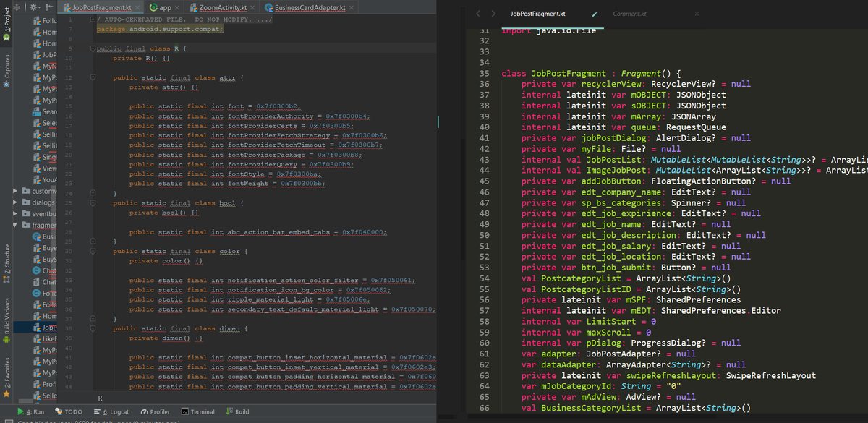The height and width of the screenshot is (423, 868).
Task: Click 'addJobButton' variable on line 45
Action: pos(612,181)
